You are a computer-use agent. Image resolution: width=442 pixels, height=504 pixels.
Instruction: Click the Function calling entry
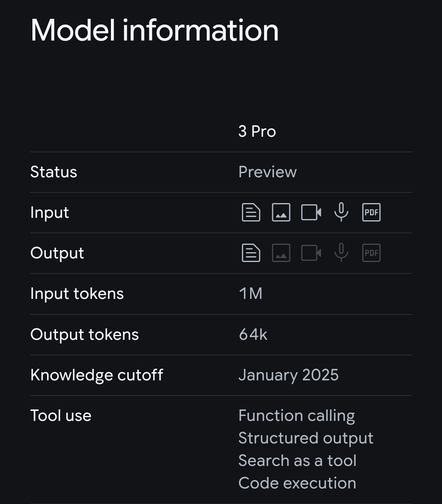pos(297,416)
